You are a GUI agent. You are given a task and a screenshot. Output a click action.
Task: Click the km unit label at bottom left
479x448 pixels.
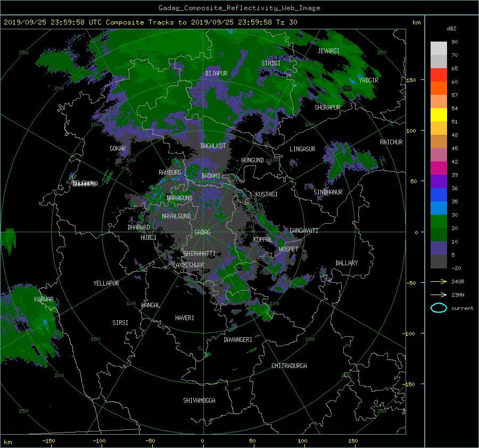tap(7, 442)
